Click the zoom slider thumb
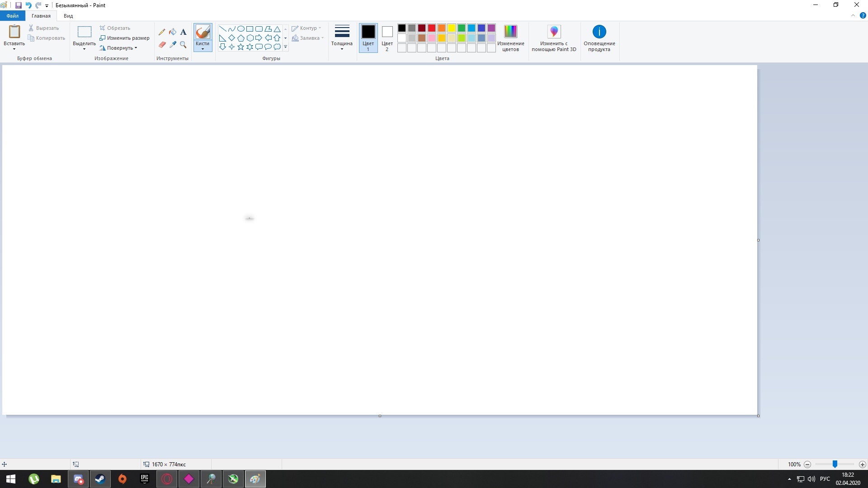Screen dimensions: 868x488 [835, 464]
